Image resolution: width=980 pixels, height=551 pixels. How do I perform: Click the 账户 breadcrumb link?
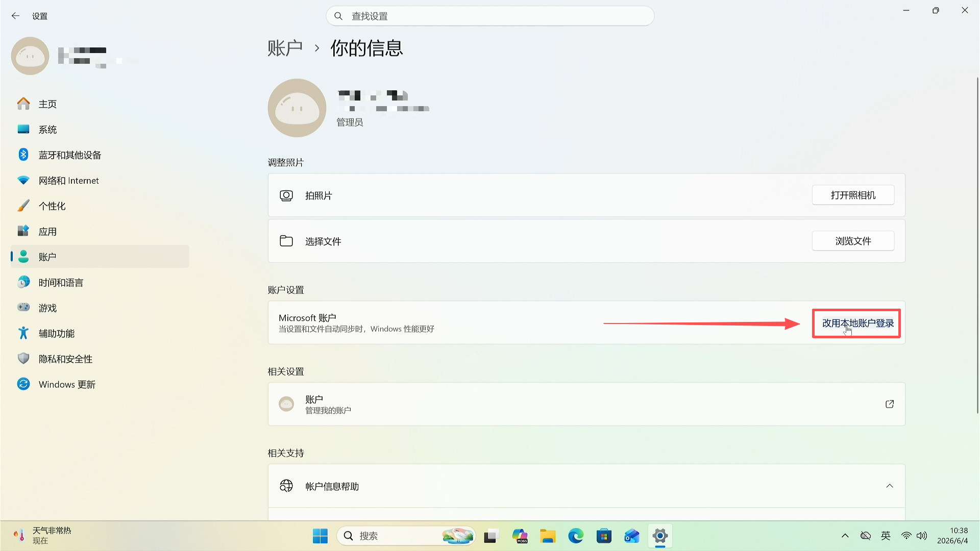(x=285, y=48)
